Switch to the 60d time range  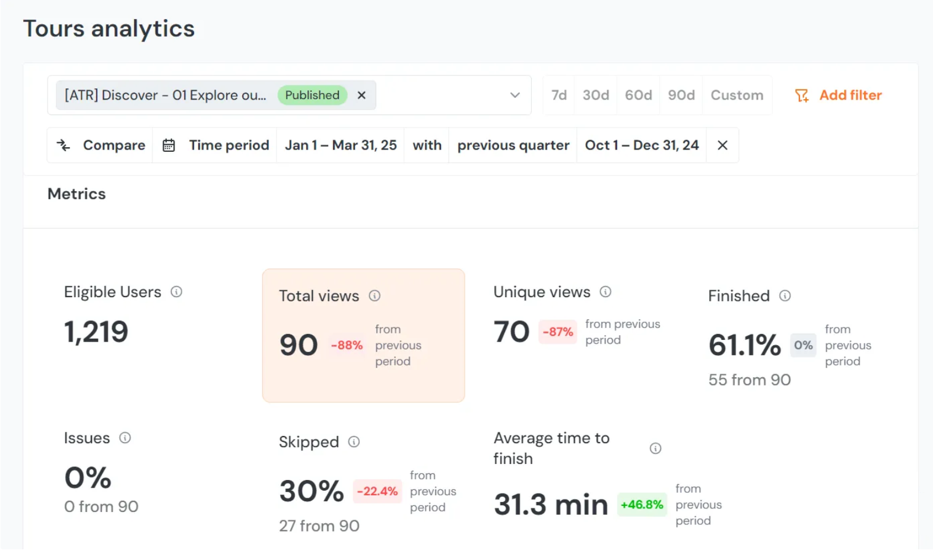coord(638,96)
